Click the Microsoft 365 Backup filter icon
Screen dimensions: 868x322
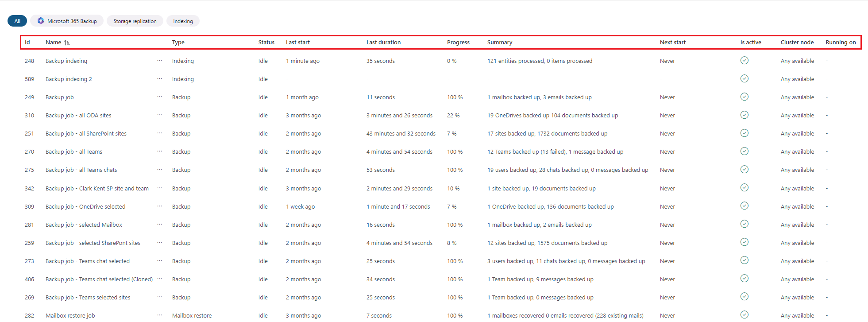click(x=41, y=21)
